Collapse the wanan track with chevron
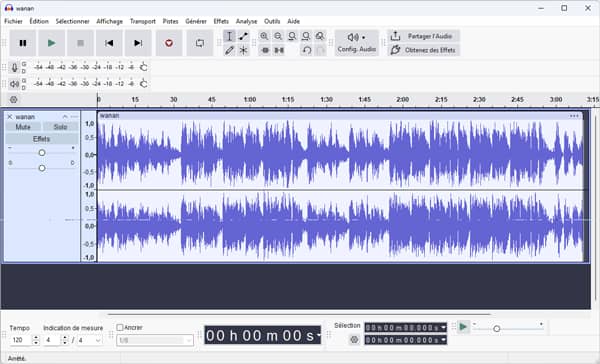The width and height of the screenshot is (600, 364). [65, 117]
